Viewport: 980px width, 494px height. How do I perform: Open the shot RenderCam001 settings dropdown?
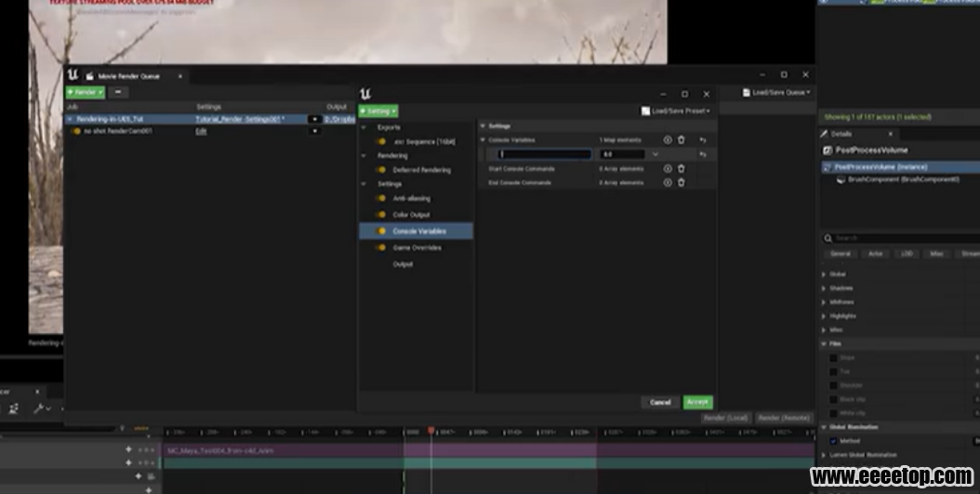[x=314, y=131]
